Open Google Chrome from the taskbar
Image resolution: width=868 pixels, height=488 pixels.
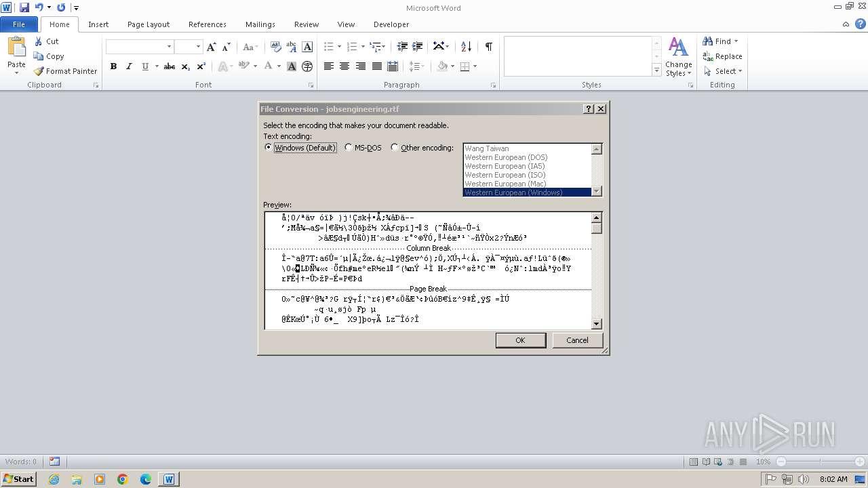123,479
